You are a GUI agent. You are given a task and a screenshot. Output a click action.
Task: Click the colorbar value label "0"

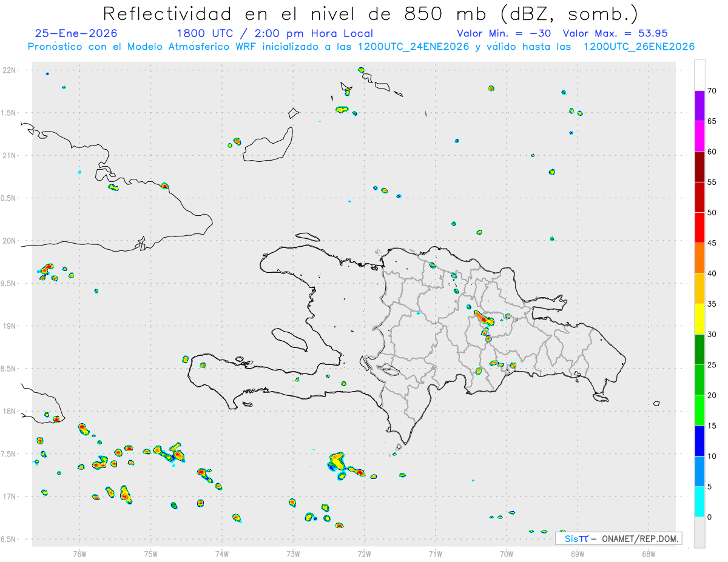click(x=710, y=517)
